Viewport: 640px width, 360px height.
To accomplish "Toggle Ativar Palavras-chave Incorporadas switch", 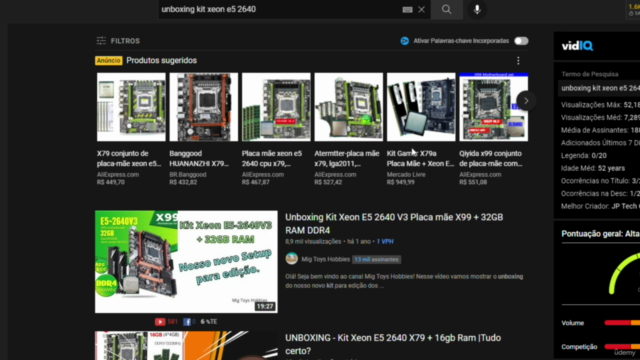I will tap(521, 41).
